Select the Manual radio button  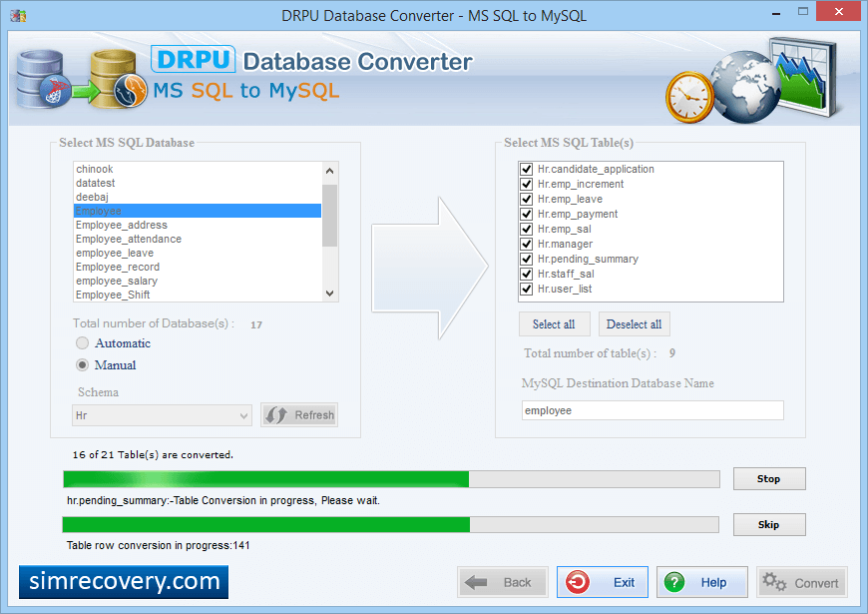pyautogui.click(x=82, y=365)
